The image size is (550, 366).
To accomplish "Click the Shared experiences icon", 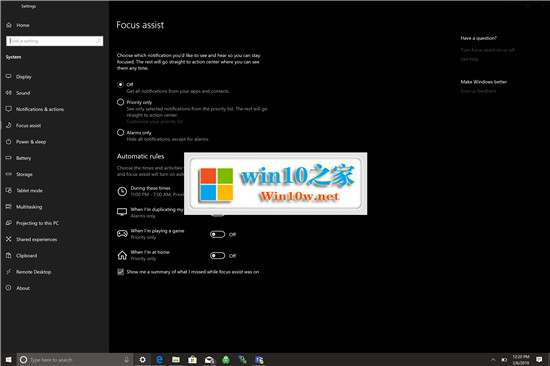I will pyautogui.click(x=8, y=239).
